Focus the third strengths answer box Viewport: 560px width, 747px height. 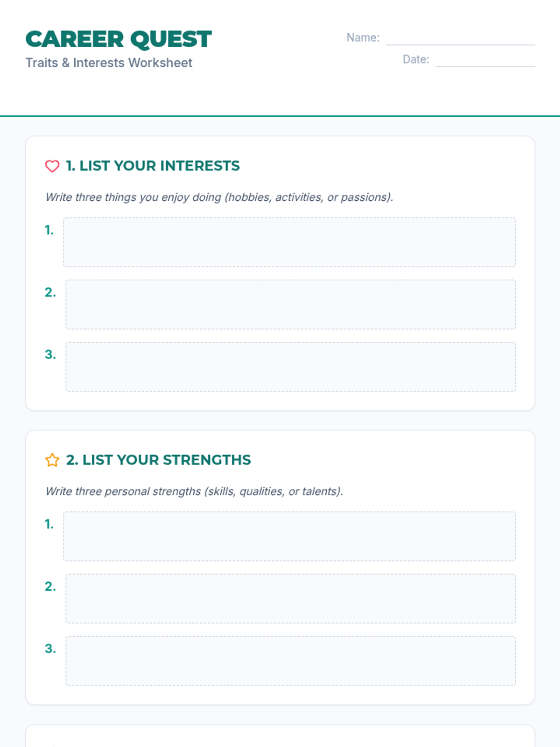(290, 661)
